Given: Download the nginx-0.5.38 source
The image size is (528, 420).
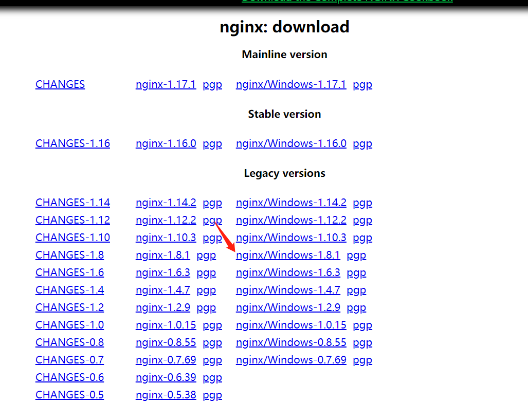Looking at the screenshot, I should [166, 395].
